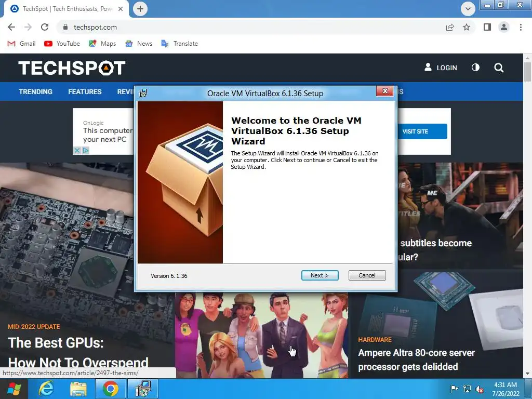This screenshot has height=399, width=532.
Task: Open FEATURES menu item
Action: 85,91
